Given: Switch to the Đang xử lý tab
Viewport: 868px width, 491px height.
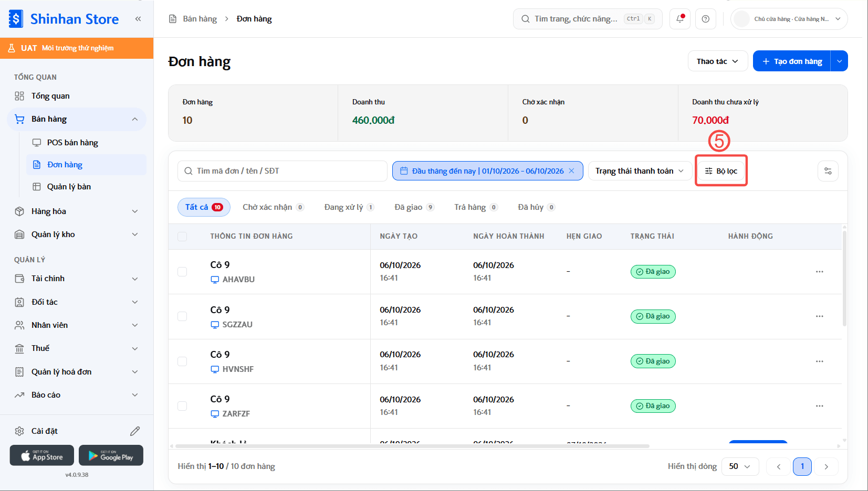Looking at the screenshot, I should pos(349,207).
